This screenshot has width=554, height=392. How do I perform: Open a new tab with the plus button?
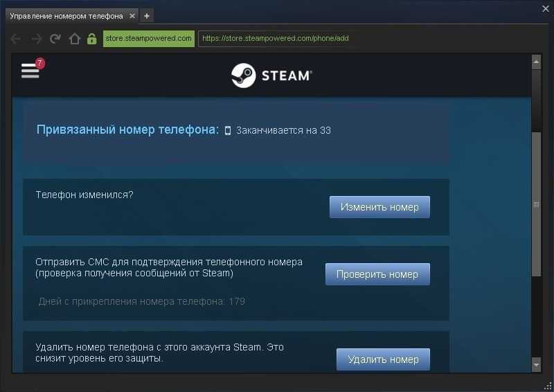click(x=147, y=16)
